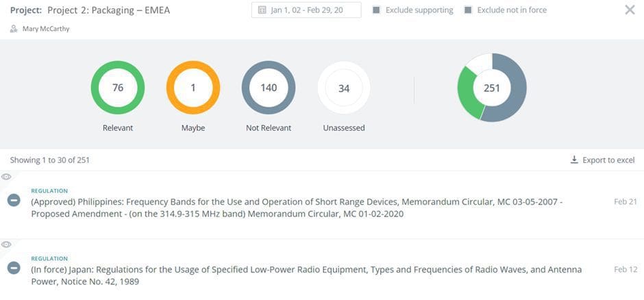Click not-relevant minus icon on Philippines regulation
Screen dimensions: 644x300
(x=14, y=200)
